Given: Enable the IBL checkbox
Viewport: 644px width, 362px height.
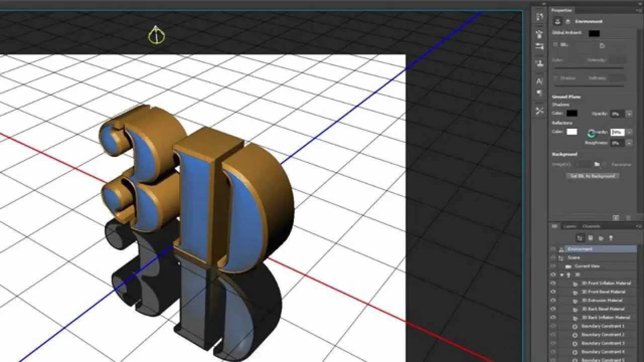Looking at the screenshot, I should 555,45.
